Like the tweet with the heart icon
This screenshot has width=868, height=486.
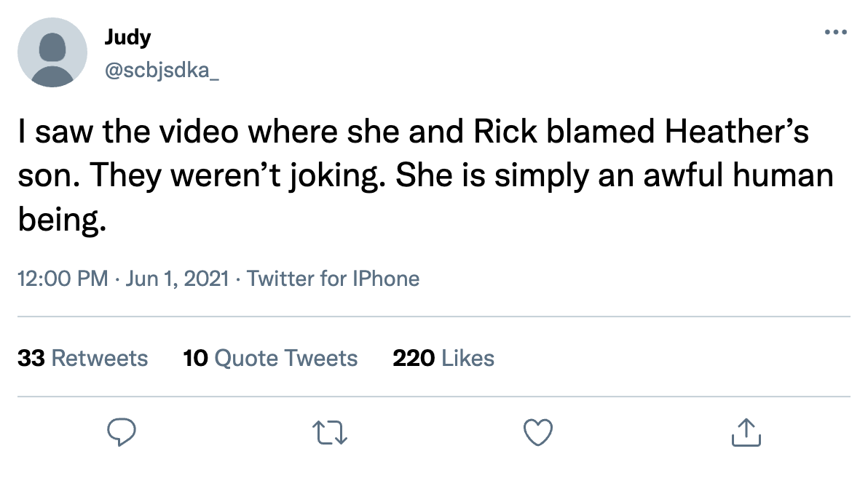click(x=538, y=434)
